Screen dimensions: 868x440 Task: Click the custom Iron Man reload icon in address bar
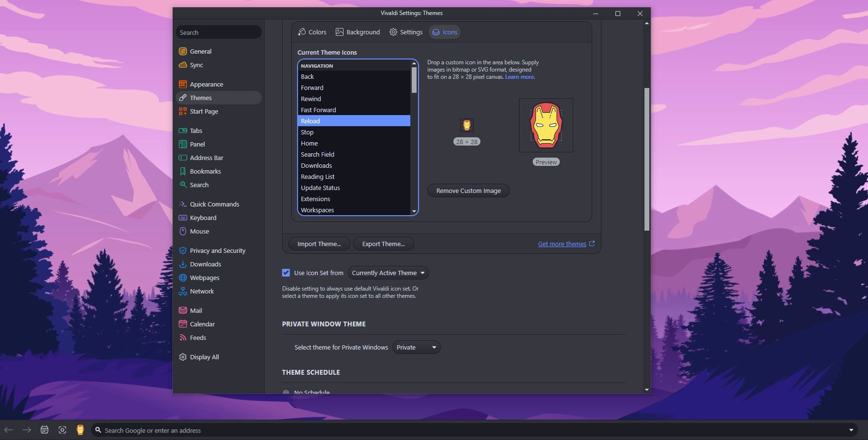coord(80,430)
